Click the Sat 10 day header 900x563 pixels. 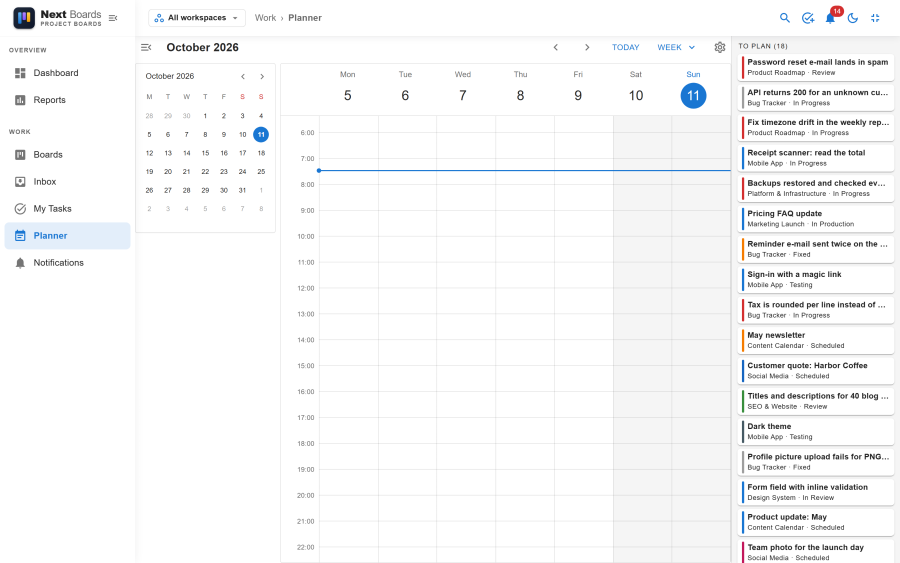635,90
